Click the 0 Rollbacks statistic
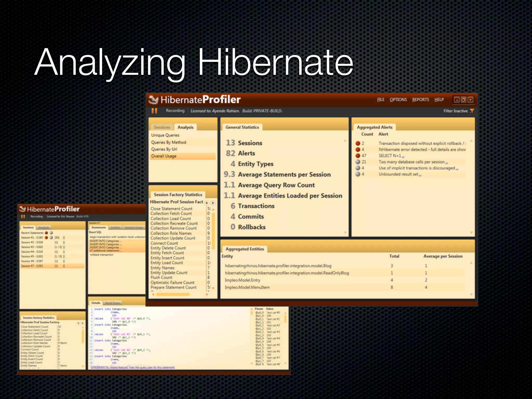This screenshot has height=399, width=532. click(x=248, y=227)
